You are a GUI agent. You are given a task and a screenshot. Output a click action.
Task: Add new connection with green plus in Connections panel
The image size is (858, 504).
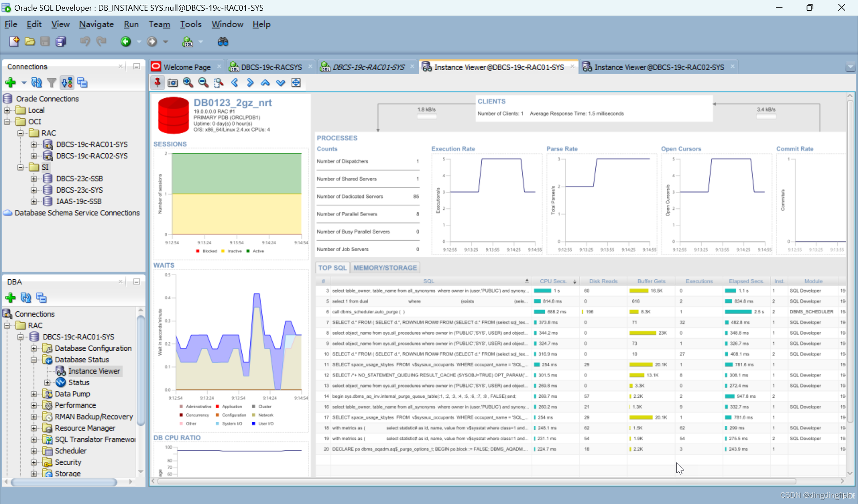pos(11,83)
